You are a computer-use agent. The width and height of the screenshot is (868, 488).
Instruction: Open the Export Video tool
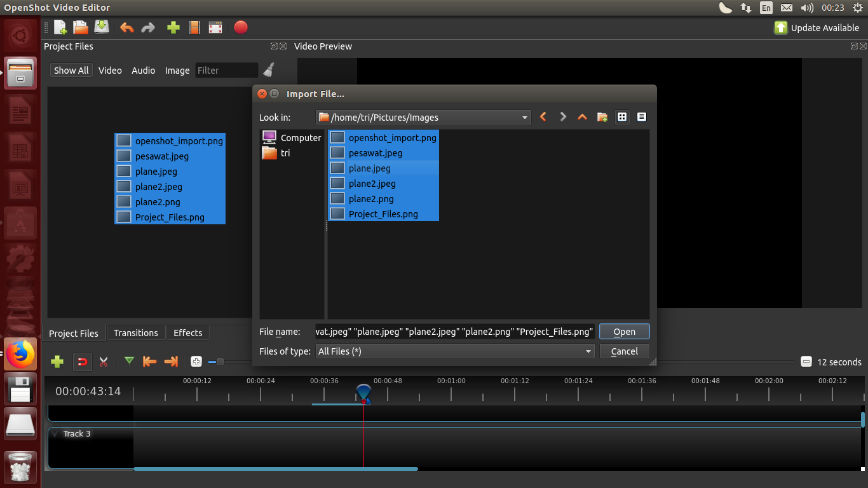[x=240, y=27]
